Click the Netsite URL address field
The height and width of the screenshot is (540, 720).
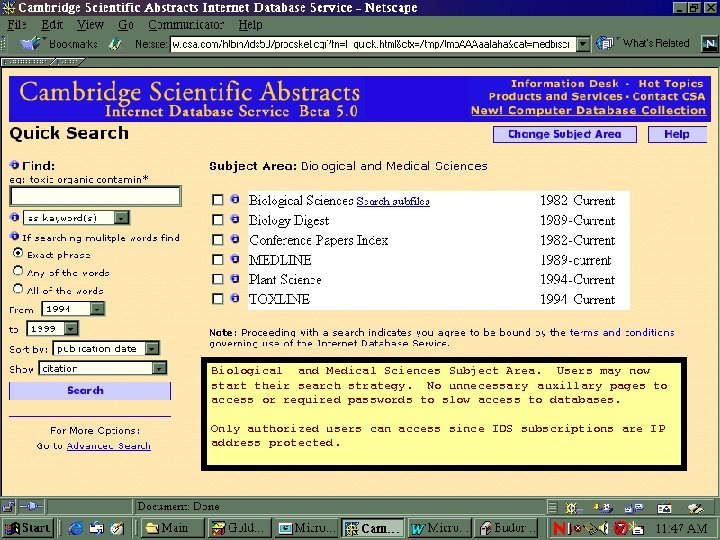click(x=373, y=44)
